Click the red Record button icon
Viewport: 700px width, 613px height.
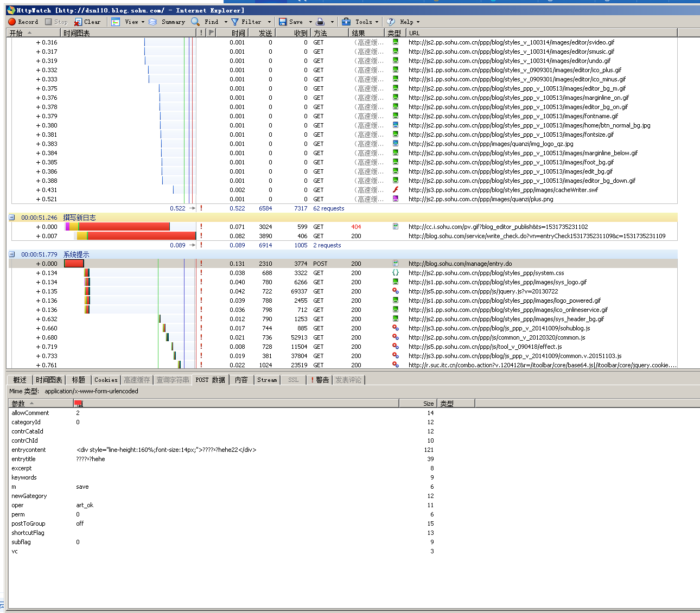(x=12, y=22)
